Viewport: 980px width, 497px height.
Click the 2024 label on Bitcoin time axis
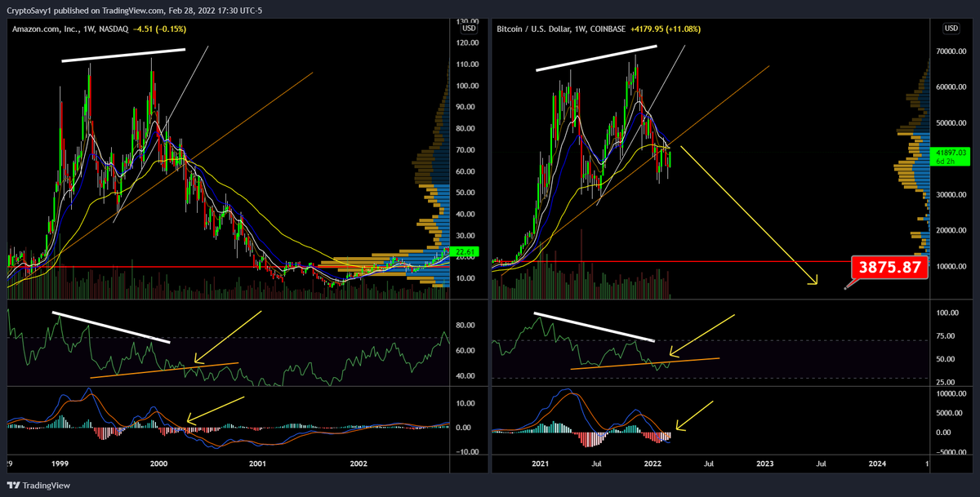(877, 462)
